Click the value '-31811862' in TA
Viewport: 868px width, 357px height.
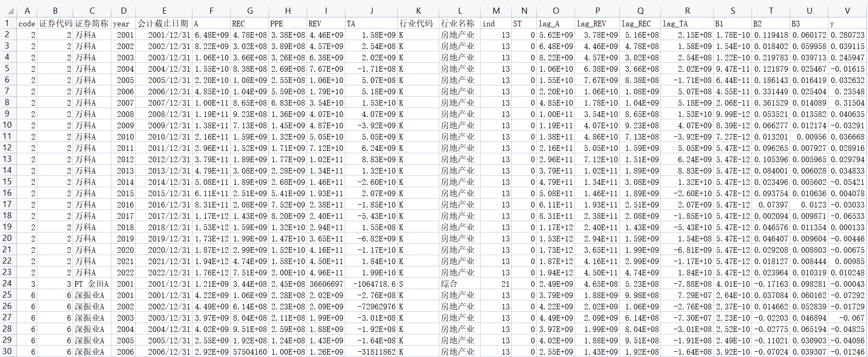click(x=371, y=352)
